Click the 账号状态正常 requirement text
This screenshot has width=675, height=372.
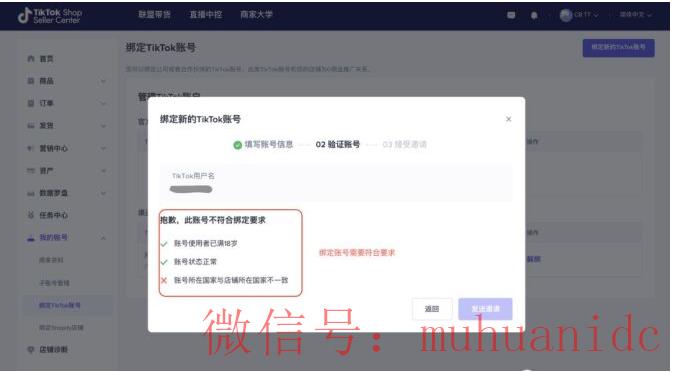(x=195, y=262)
